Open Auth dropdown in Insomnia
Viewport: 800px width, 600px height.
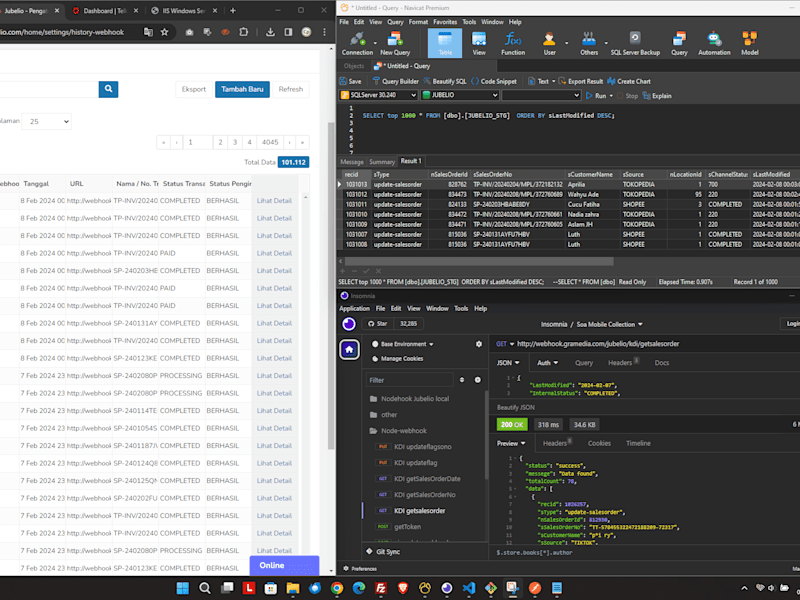[x=547, y=363]
